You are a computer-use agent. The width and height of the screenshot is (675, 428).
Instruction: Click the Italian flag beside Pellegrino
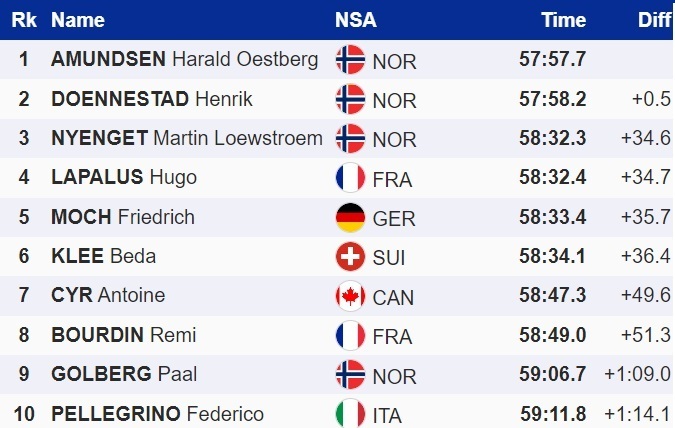[x=350, y=413]
